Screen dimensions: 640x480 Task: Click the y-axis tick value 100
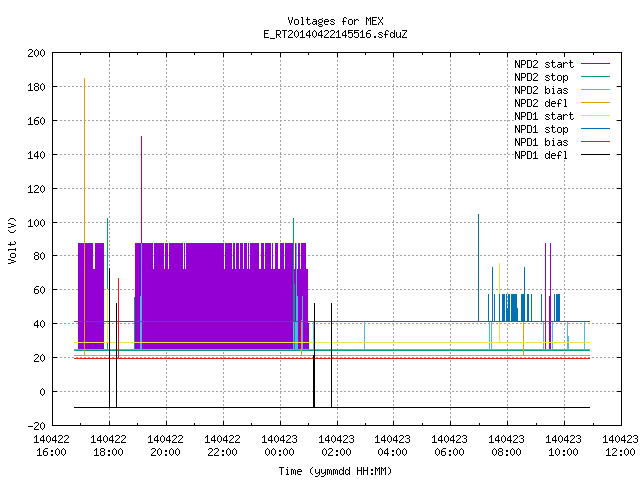pos(36,223)
